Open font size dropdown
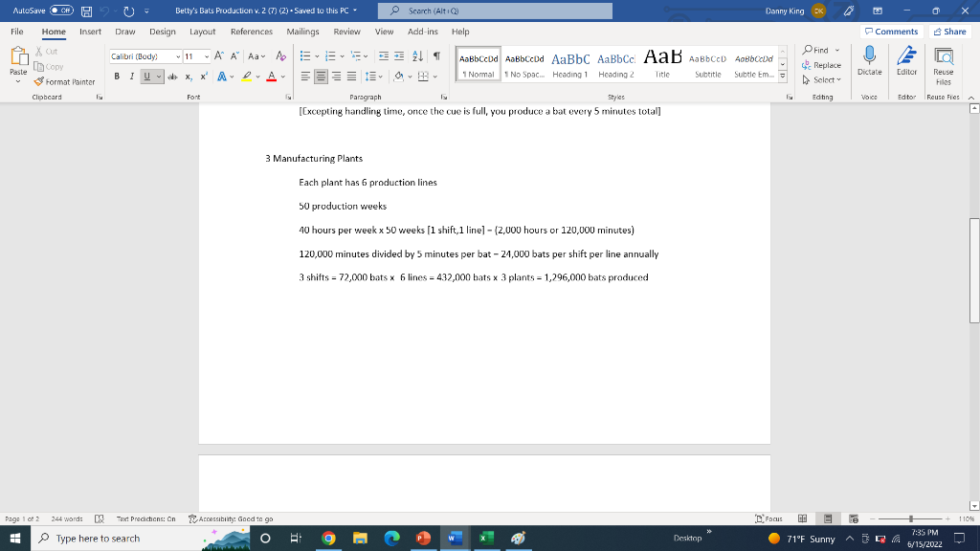This screenshot has height=551, width=980. click(x=207, y=56)
